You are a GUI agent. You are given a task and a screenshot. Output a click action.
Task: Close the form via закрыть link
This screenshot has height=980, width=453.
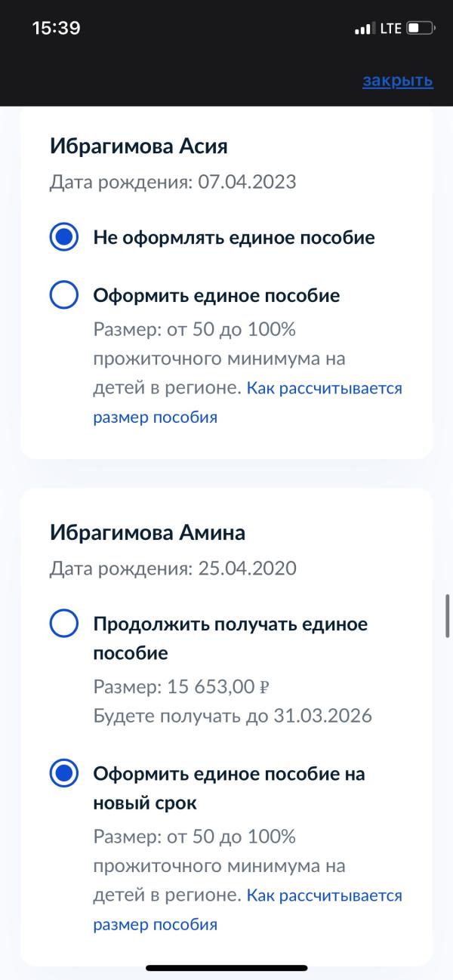tap(398, 81)
